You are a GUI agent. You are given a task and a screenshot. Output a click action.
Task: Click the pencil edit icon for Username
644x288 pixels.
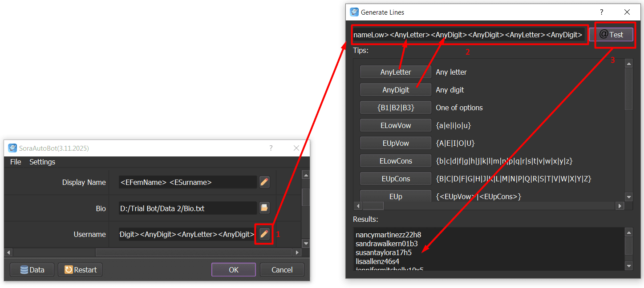264,234
